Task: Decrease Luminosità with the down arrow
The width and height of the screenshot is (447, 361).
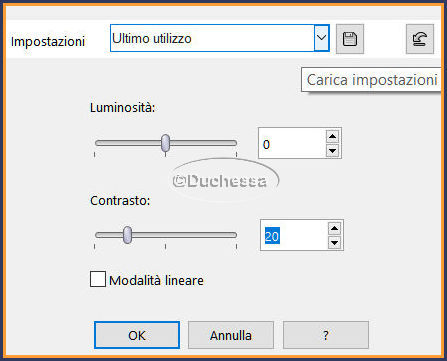Action: pos(332,151)
